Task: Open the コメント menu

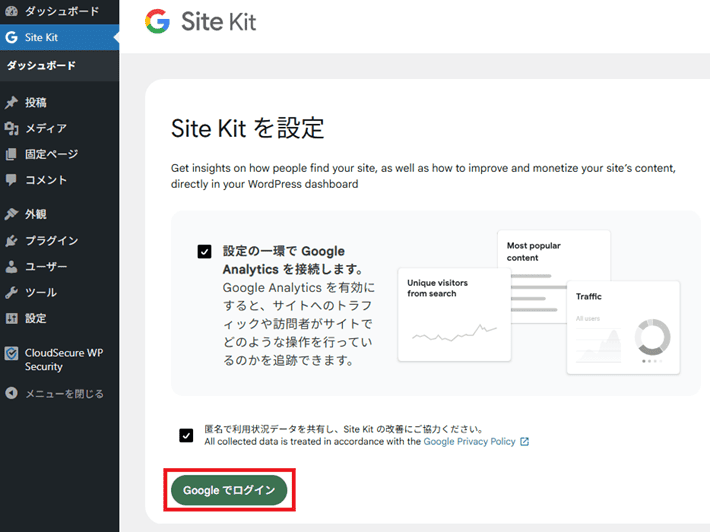Action: click(59, 180)
